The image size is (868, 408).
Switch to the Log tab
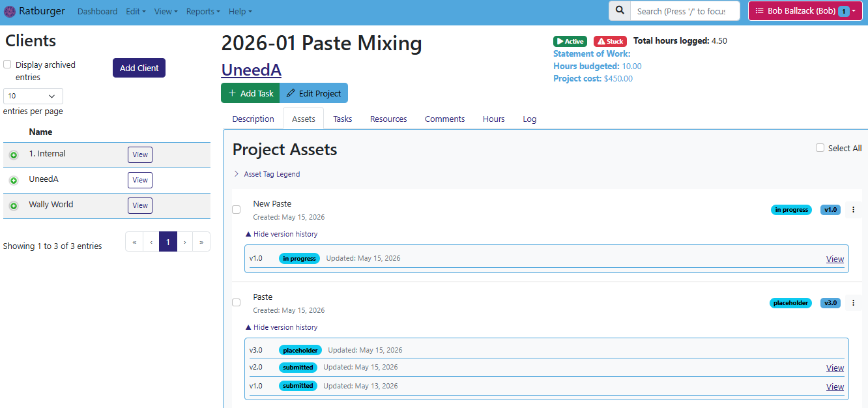(530, 119)
